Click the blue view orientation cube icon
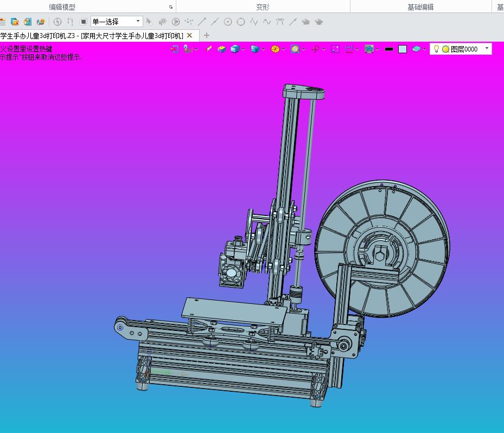Screen dimensions: 504x433 [x=255, y=49]
